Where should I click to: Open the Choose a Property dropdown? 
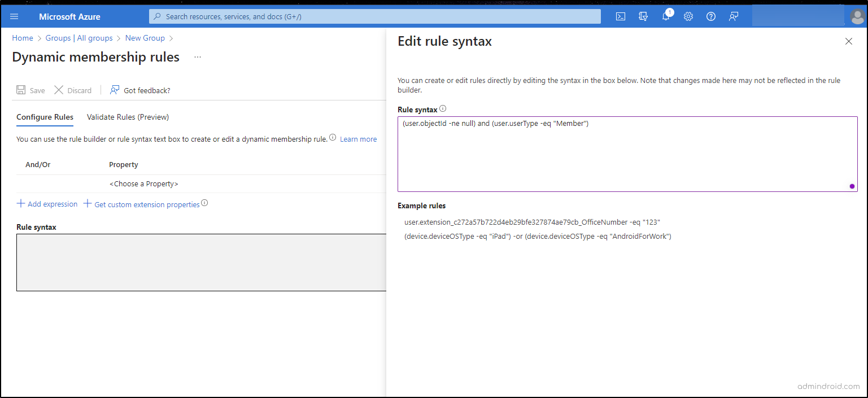click(x=144, y=183)
